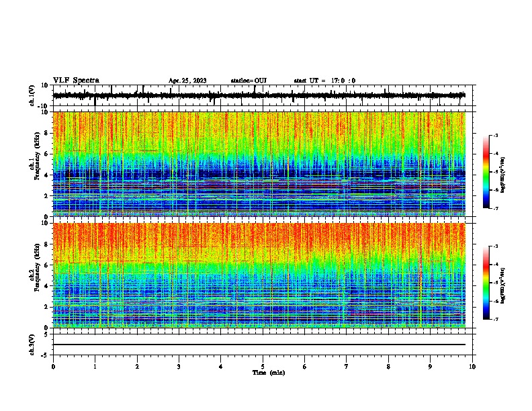Screen dimensions: 532x411
Task: Click the "10" tick on the time axis
Action: (x=472, y=367)
